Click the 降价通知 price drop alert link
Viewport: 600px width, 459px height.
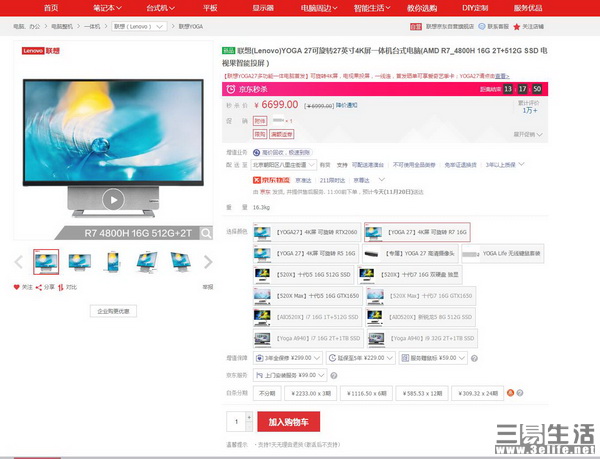pos(347,105)
